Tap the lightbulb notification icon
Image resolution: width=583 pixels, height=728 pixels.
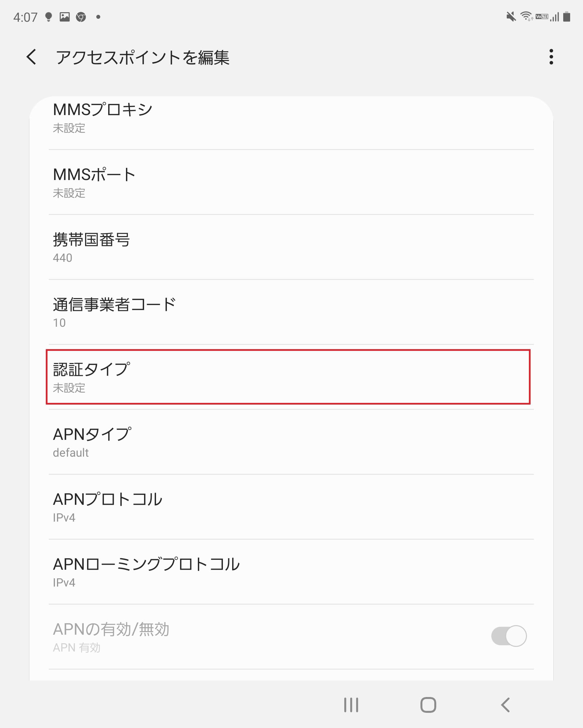point(49,17)
